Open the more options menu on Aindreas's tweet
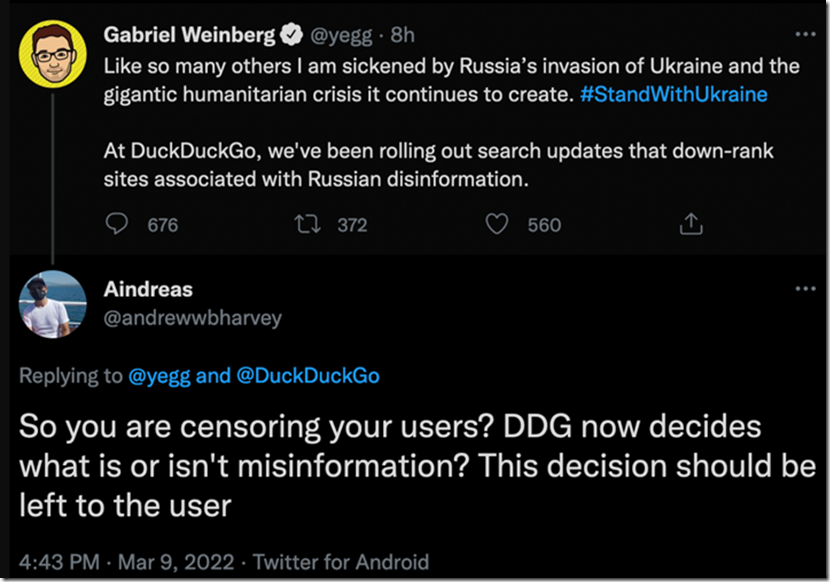Screen dimensions: 830x582 click(x=806, y=288)
